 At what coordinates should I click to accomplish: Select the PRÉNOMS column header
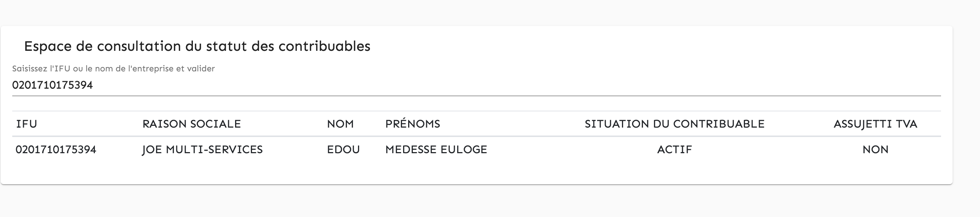coord(412,124)
